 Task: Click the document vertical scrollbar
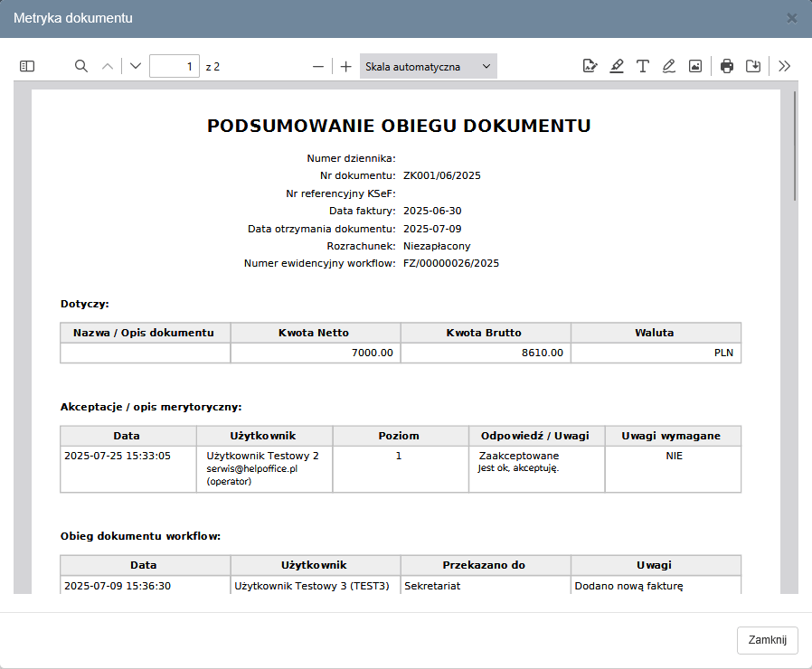[x=795, y=145]
